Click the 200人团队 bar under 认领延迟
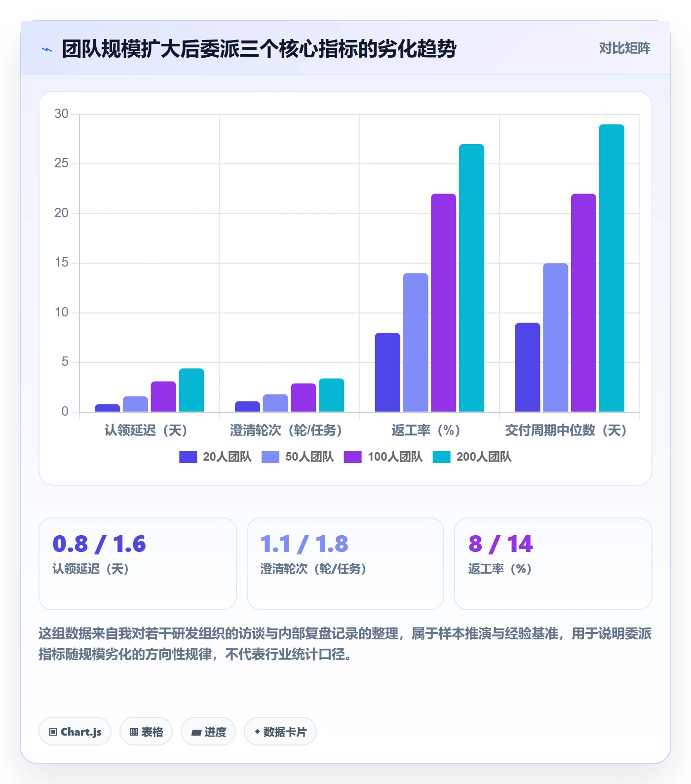The height and width of the screenshot is (784, 691). 192,390
